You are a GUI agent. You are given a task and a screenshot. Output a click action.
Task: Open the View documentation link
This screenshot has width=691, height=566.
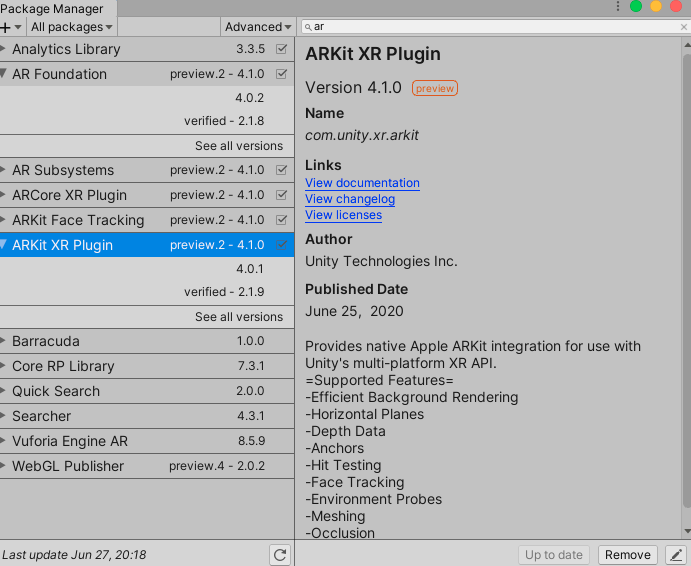[362, 183]
